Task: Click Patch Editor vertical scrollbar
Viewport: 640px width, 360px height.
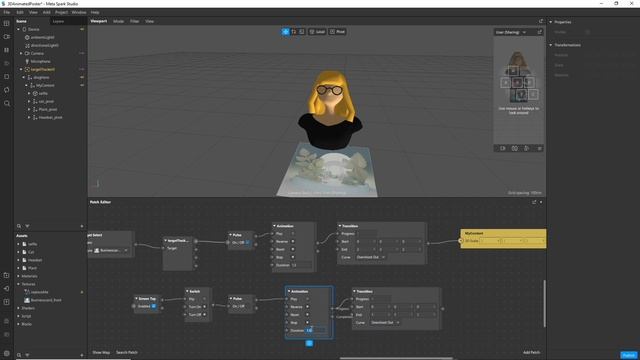Action: tap(544, 304)
